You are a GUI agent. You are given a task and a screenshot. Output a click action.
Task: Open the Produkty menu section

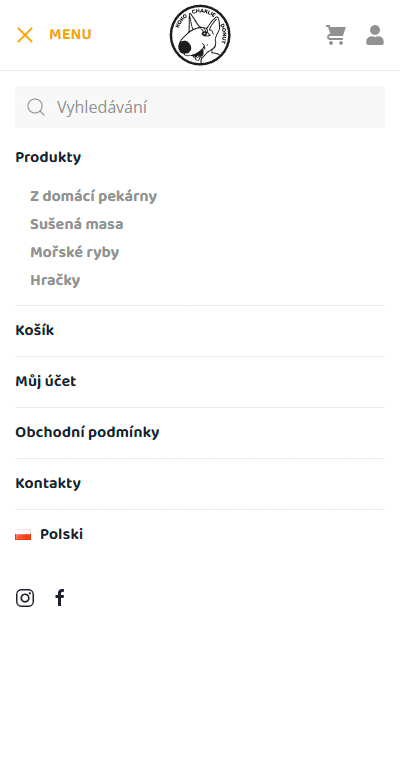tap(48, 158)
